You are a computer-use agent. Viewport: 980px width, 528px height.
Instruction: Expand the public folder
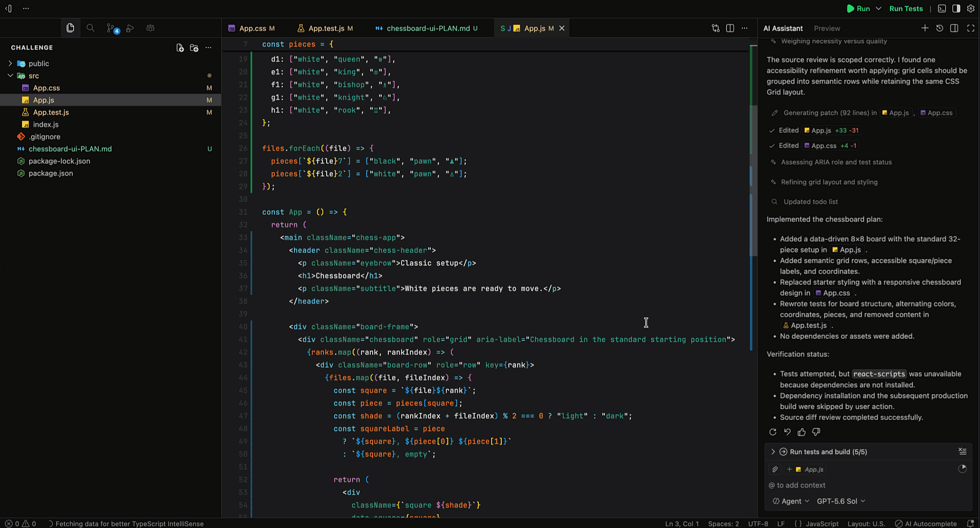10,63
